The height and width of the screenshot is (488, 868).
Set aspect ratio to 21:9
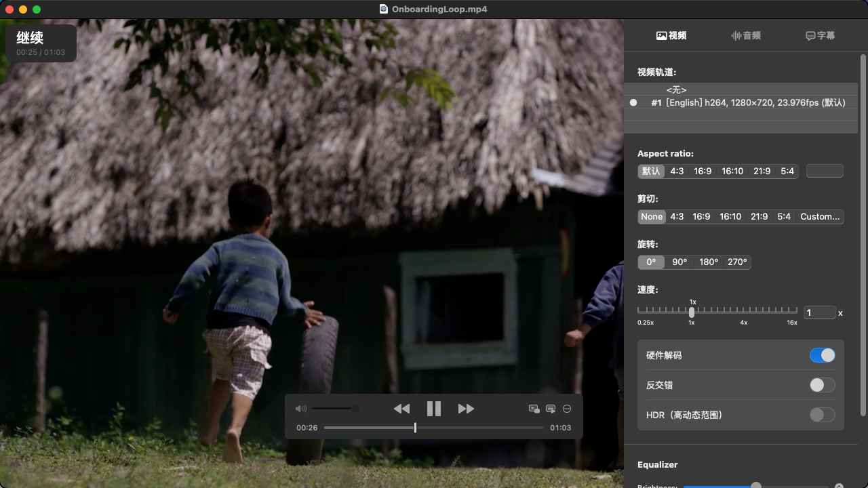click(x=762, y=171)
